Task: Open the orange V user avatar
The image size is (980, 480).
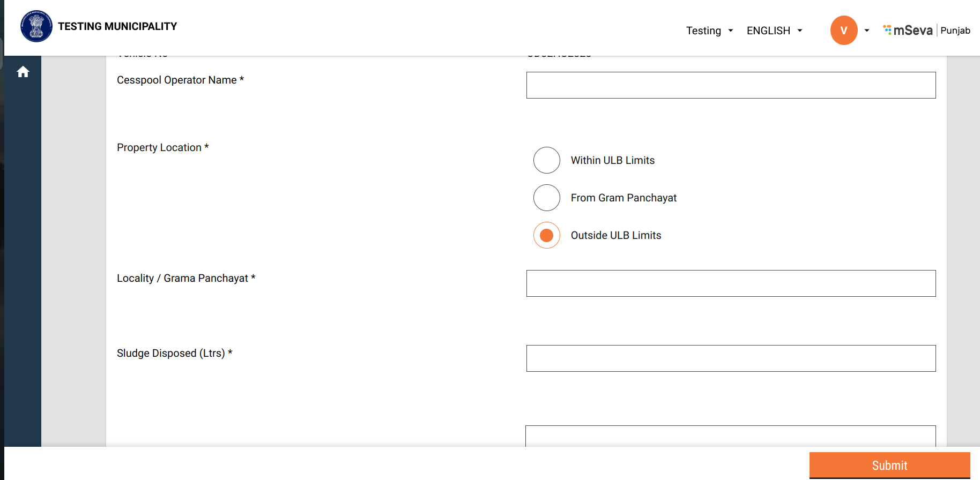Action: point(843,31)
